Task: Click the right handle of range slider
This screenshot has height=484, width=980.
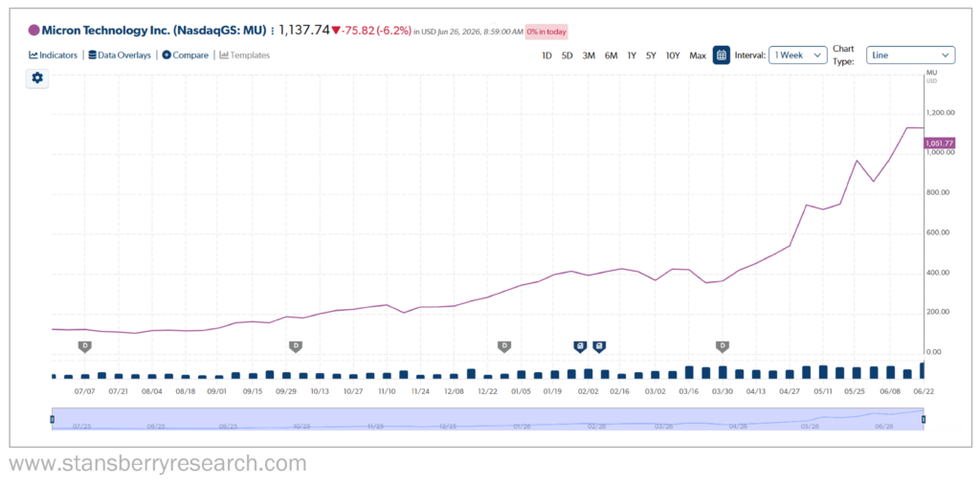Action: click(x=924, y=419)
